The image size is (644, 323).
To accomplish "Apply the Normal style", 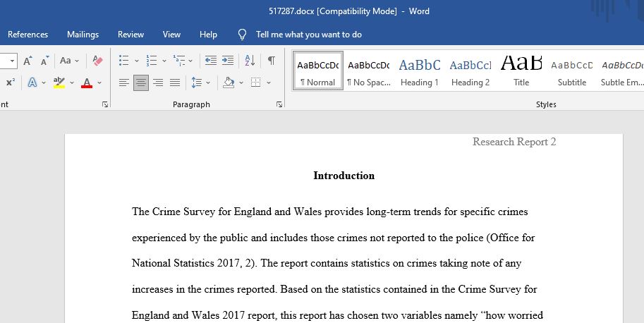I will coord(318,71).
